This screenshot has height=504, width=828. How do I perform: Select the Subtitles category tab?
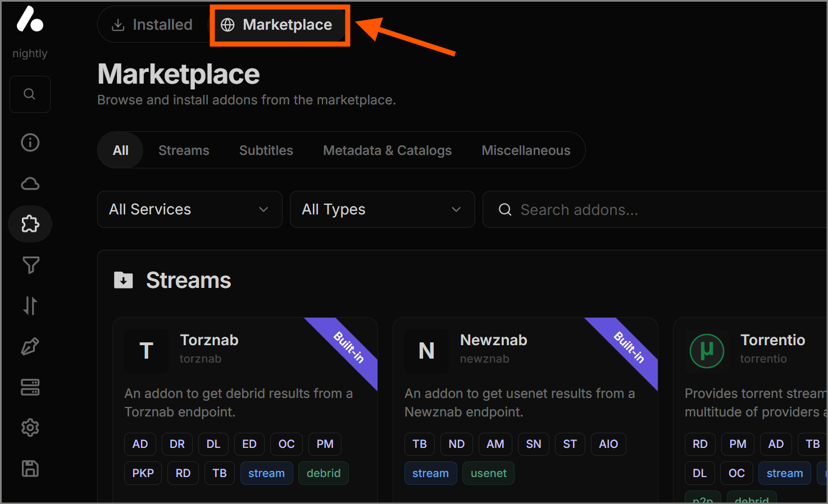[x=266, y=150]
